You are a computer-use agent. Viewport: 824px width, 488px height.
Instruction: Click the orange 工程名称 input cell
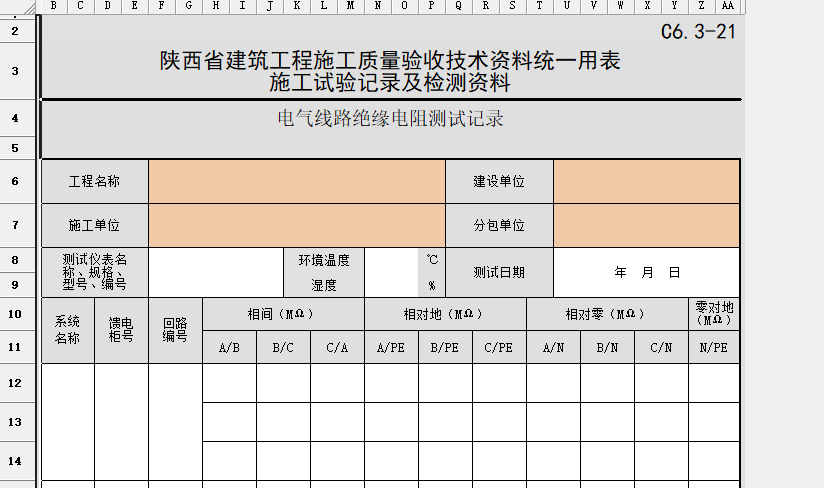(296, 181)
